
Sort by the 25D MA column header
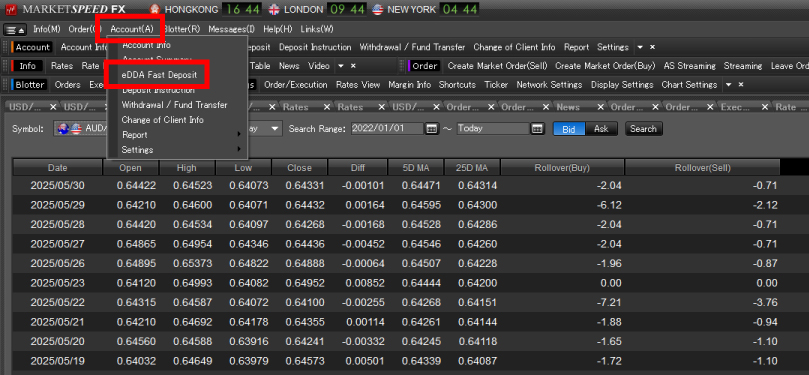tap(472, 168)
